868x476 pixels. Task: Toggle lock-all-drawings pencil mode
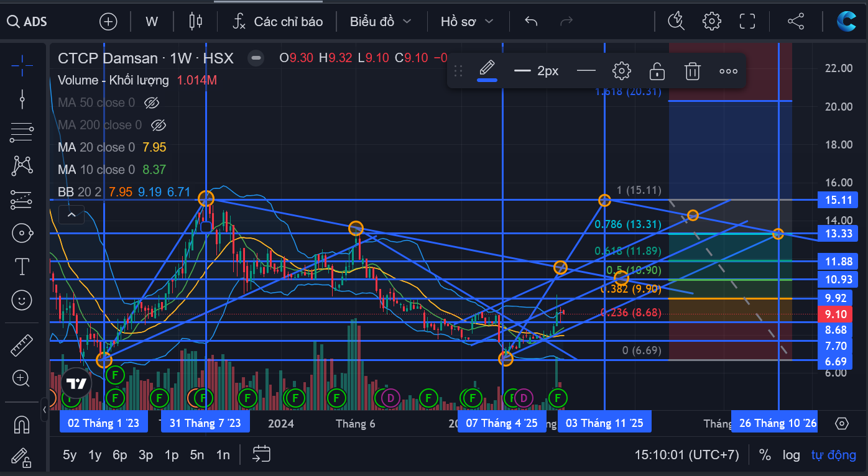pyautogui.click(x=22, y=458)
